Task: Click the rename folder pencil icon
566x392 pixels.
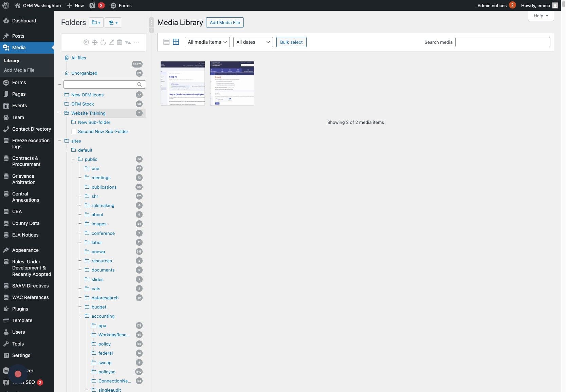Action: pyautogui.click(x=111, y=42)
